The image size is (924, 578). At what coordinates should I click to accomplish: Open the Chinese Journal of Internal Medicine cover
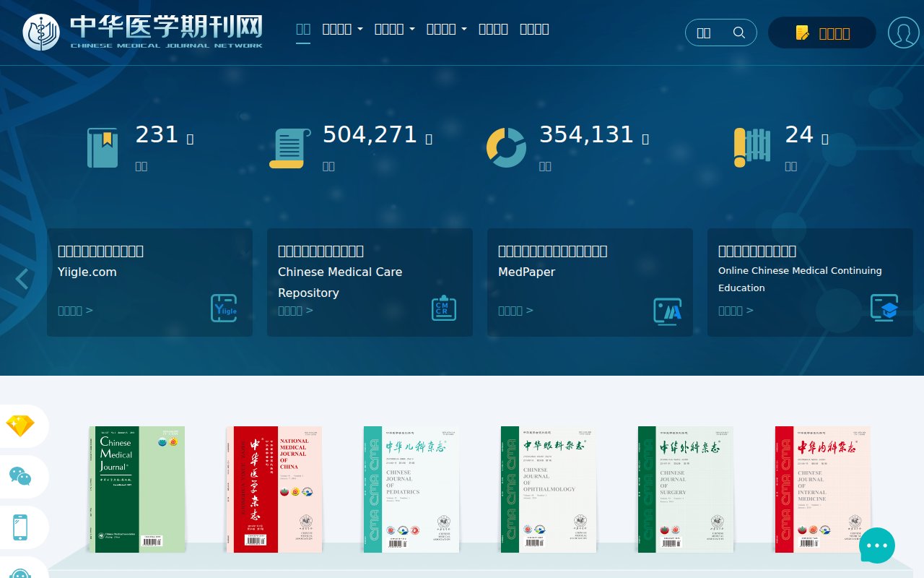click(x=823, y=489)
